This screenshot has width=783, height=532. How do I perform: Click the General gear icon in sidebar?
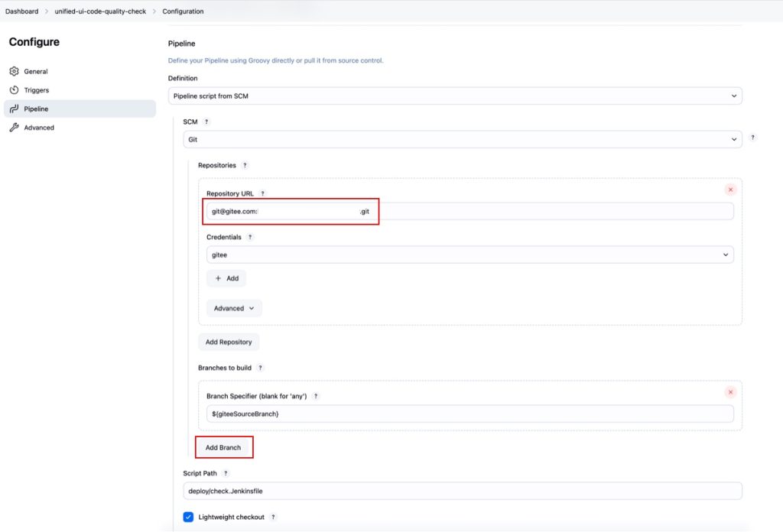tap(14, 72)
